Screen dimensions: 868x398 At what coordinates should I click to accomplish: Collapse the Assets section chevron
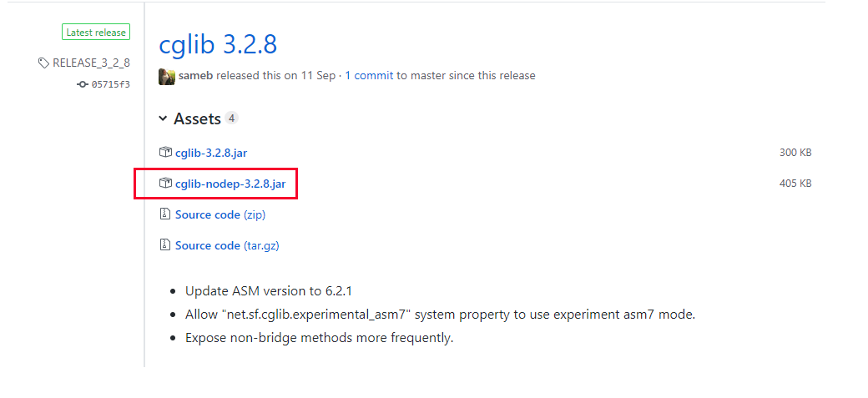pos(163,118)
